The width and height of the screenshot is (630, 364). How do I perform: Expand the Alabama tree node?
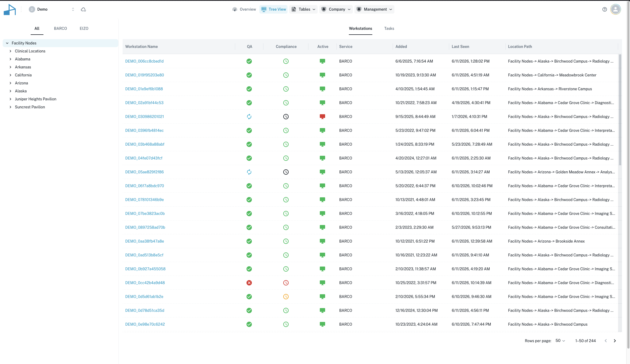click(10, 59)
